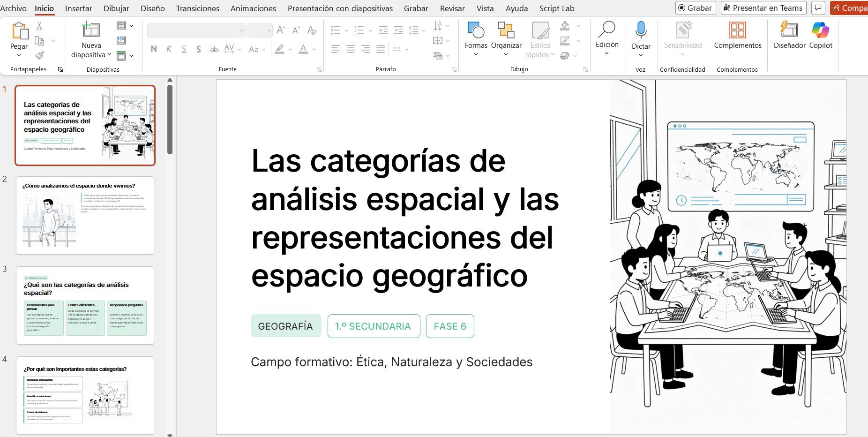The image size is (868, 437).
Task: Switch to the Transiciones ribbon tab
Action: [x=197, y=8]
